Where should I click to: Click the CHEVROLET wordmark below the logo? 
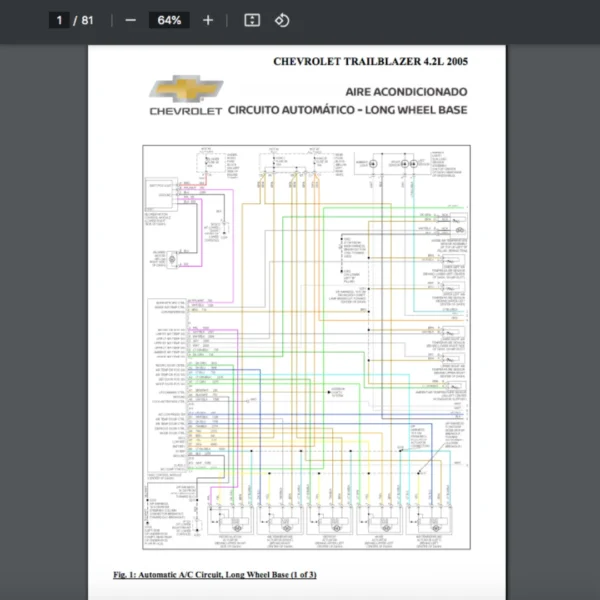pos(185,111)
